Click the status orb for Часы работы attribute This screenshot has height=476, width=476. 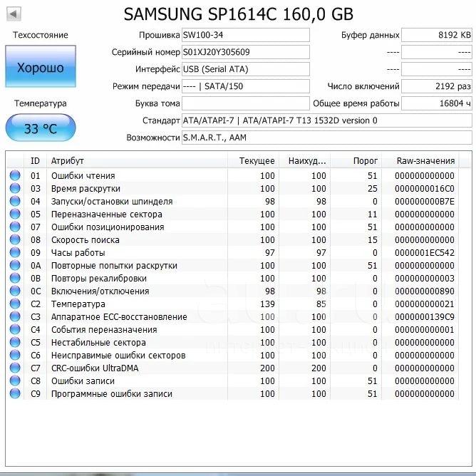tap(15, 253)
